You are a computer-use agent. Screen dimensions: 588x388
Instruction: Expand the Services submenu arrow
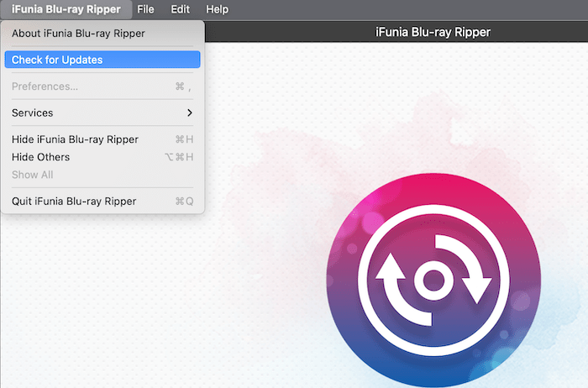coord(190,113)
